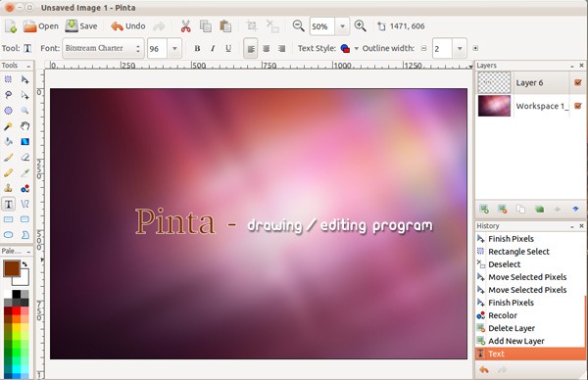Image resolution: width=588 pixels, height=380 pixels.
Task: Select the Lasso Select tool
Action: [8, 95]
